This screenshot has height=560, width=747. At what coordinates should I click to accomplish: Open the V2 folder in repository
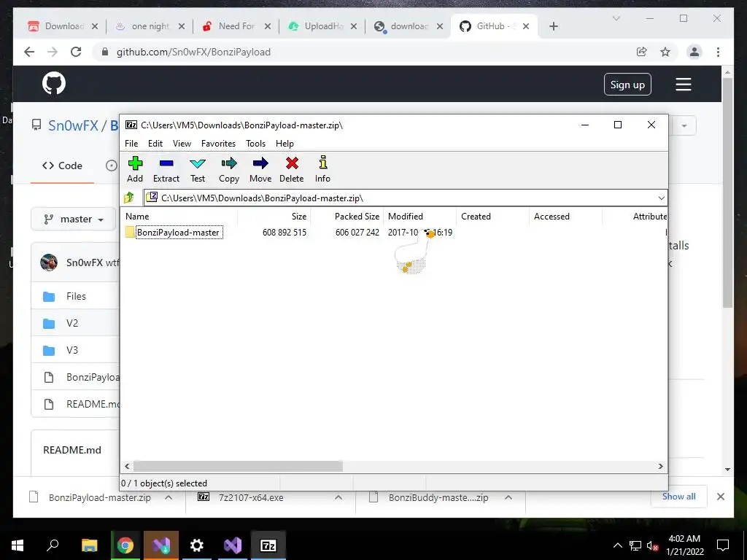[x=72, y=323]
